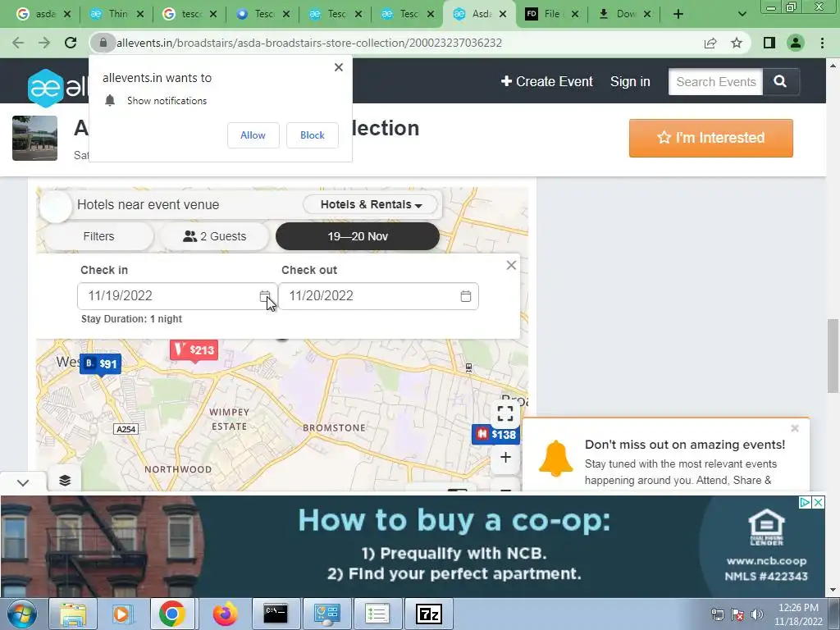The height and width of the screenshot is (630, 840).
Task: Click the share page icon in address bar
Action: [x=710, y=43]
